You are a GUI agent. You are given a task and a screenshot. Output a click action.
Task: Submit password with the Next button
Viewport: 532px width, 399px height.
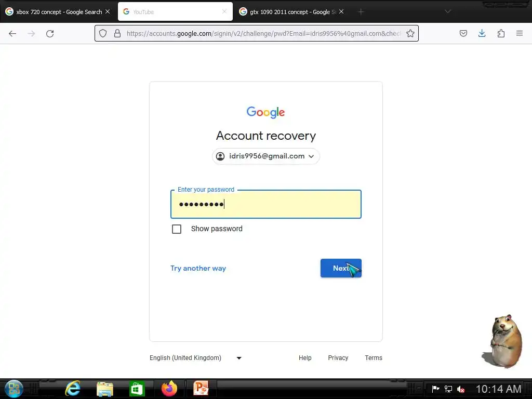point(341,268)
